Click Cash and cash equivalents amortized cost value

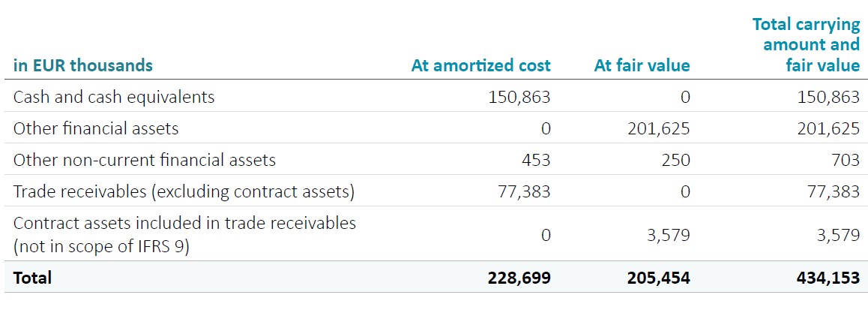click(x=519, y=97)
